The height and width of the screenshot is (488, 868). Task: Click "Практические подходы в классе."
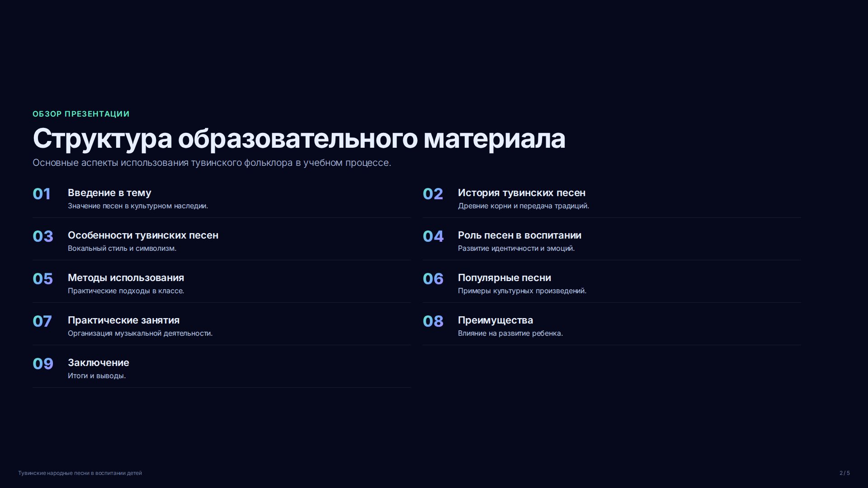[x=126, y=291]
